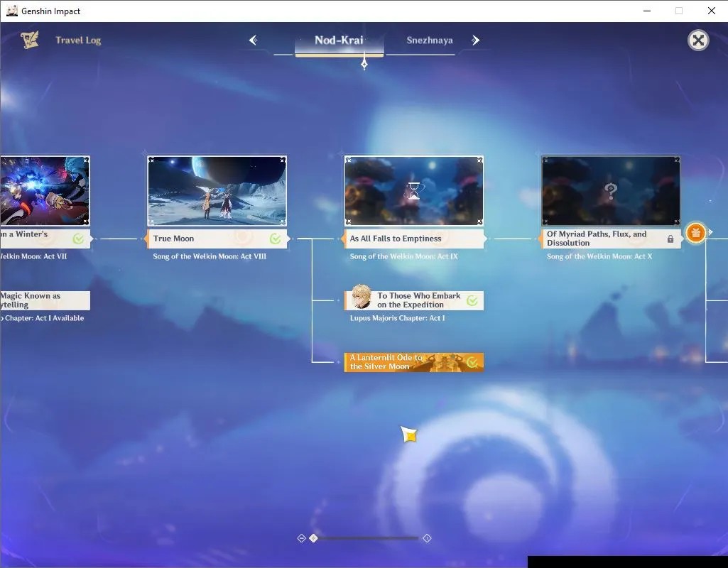Image resolution: width=728 pixels, height=568 pixels.
Task: Click the hourglass icon on Act IX thumbnail
Action: tap(413, 190)
